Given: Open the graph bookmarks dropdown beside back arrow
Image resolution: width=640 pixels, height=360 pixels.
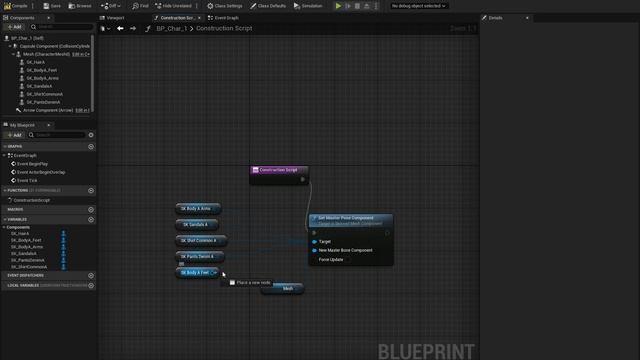Looking at the screenshot, I should (x=105, y=29).
